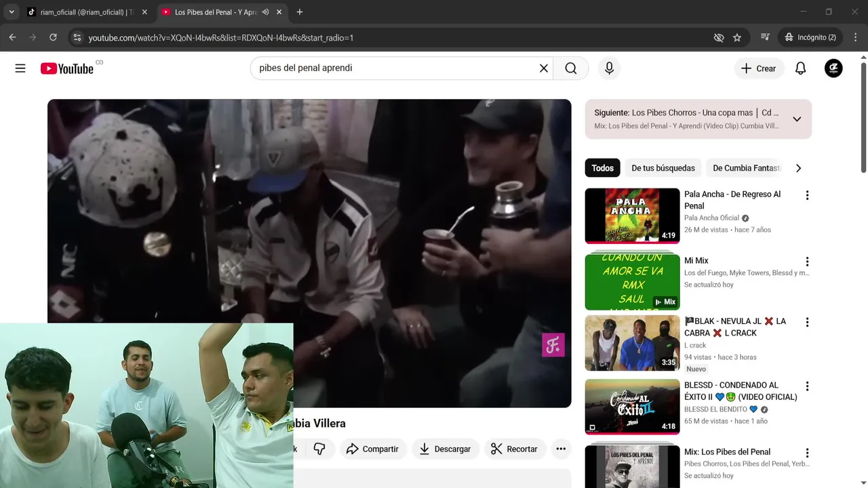Open Mix Los Pibes del Penal thumbnail

[632, 466]
